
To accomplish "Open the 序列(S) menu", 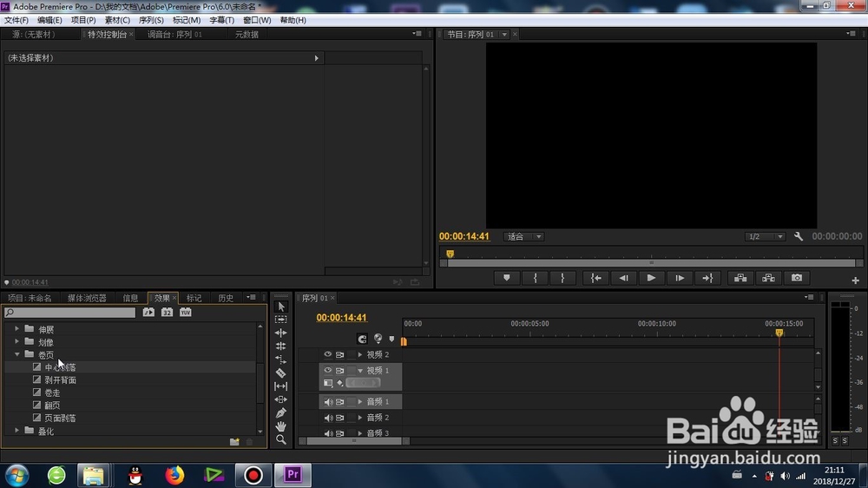I will [x=151, y=20].
